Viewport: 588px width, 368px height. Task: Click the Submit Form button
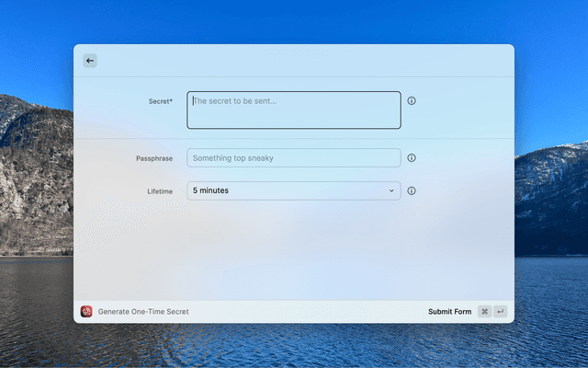tap(449, 312)
